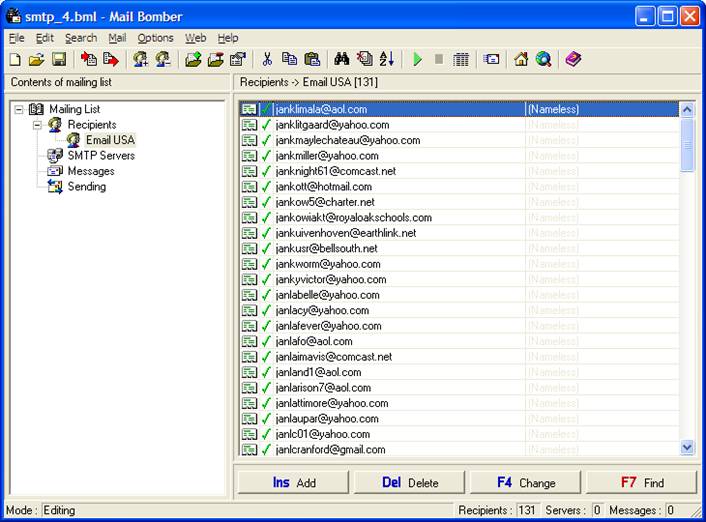Open the Sending tree item

pyautogui.click(x=87, y=186)
